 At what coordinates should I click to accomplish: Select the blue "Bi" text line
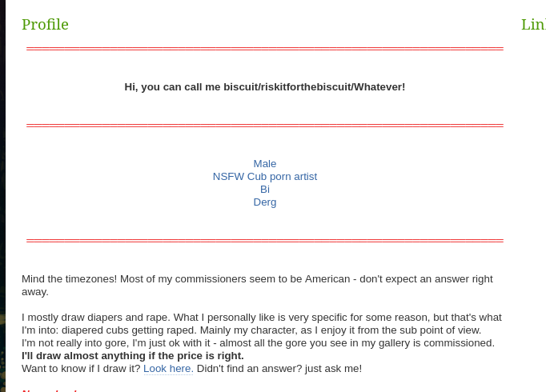(x=265, y=190)
